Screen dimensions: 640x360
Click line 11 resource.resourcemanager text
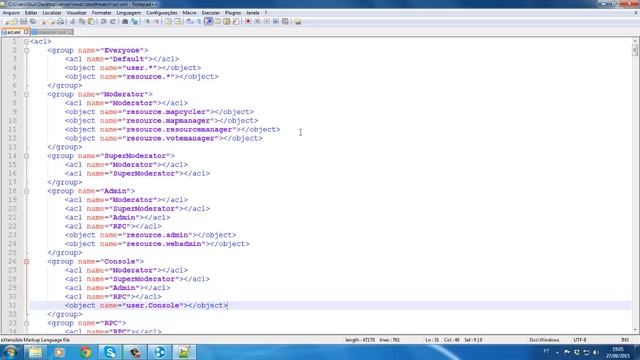click(179, 129)
